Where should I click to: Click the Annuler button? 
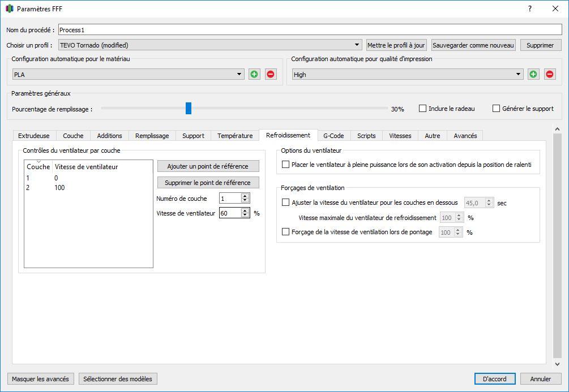[540, 378]
